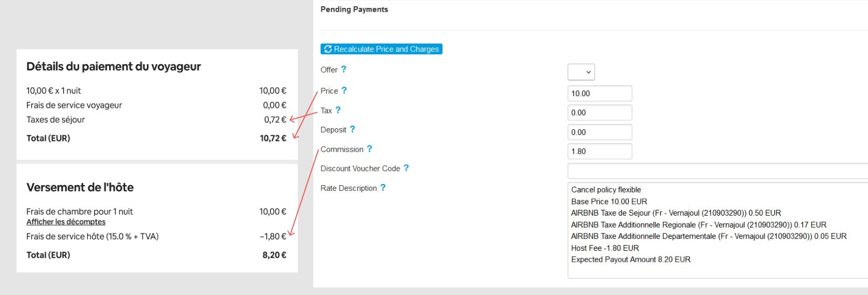The height and width of the screenshot is (295, 868).
Task: Select the Deposit input field
Action: [600, 132]
